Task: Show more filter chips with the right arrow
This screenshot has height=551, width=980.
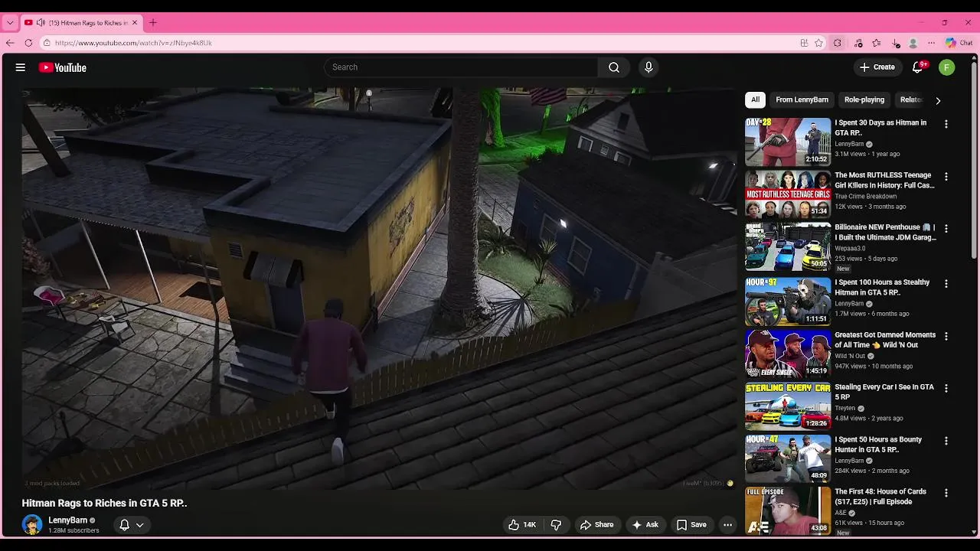Action: (938, 100)
